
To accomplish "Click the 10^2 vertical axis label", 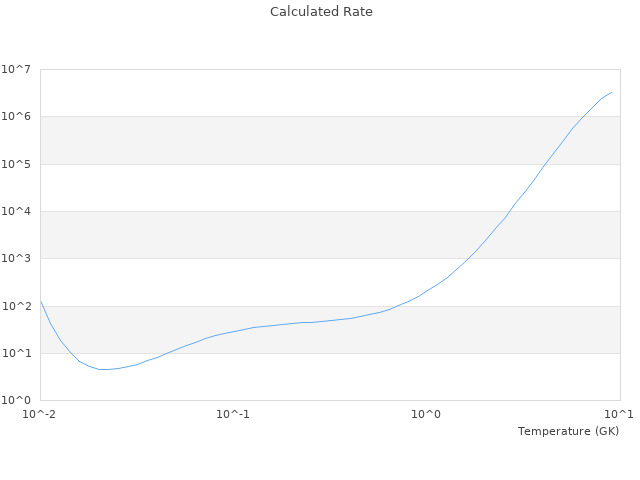I will click(17, 306).
